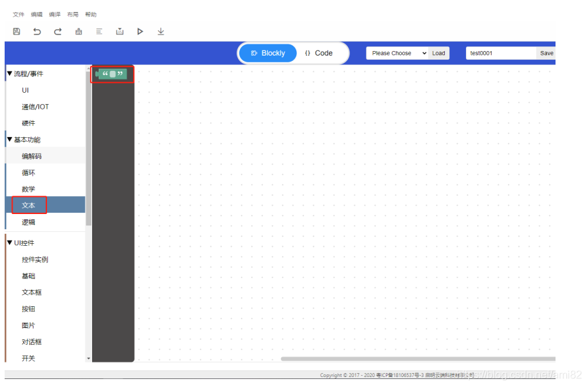Open the 编译 menu
Viewport: 588px width, 387px height.
tap(55, 15)
